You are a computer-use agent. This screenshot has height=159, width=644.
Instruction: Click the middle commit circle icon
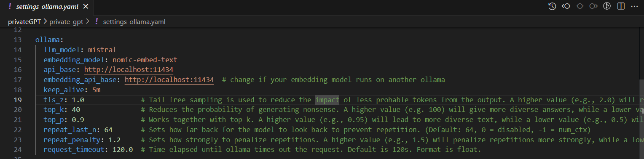[x=580, y=6]
